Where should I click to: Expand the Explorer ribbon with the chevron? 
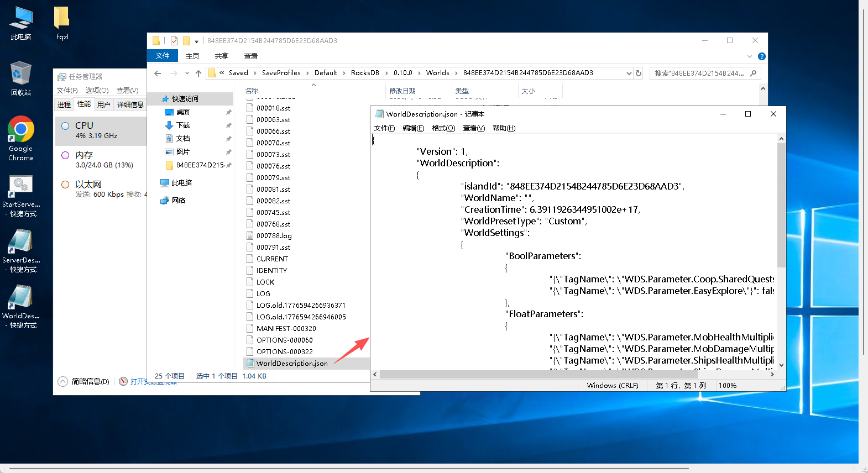[749, 56]
